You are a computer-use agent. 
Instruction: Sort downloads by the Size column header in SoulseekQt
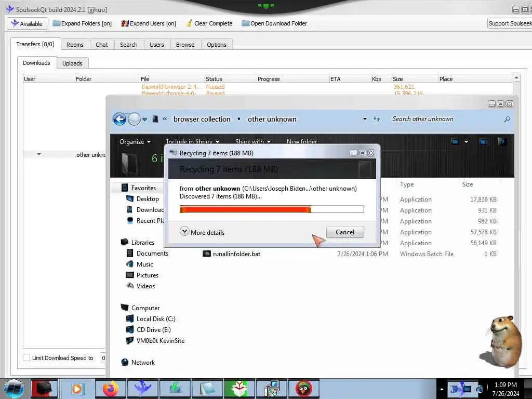(414, 79)
